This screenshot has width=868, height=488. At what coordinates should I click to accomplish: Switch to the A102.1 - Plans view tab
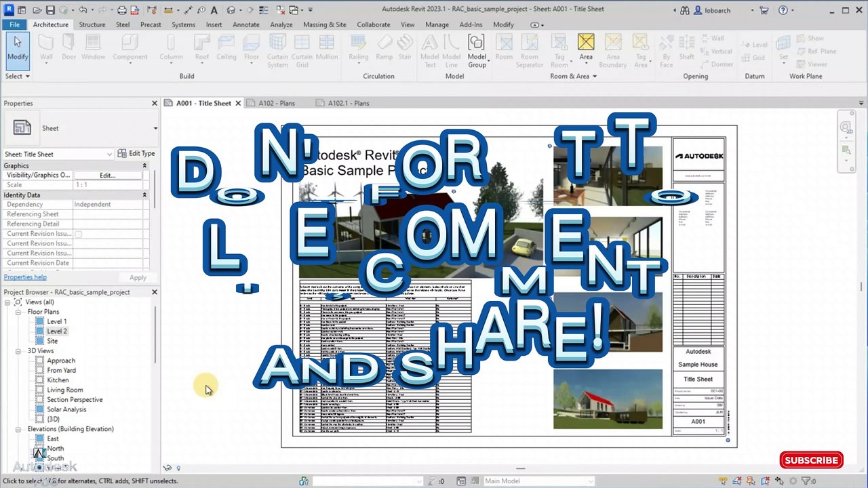coord(349,103)
